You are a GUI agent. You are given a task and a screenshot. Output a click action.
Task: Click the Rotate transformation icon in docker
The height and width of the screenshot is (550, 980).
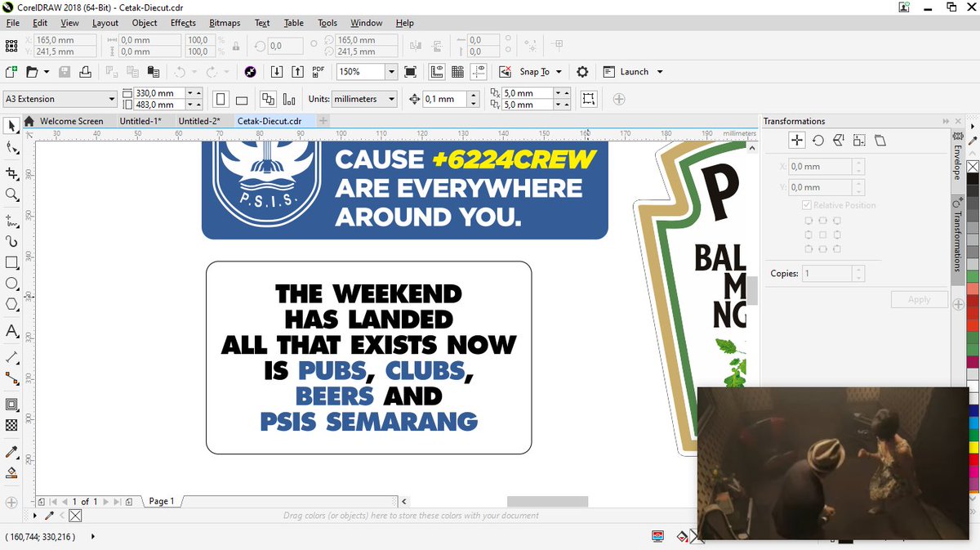[x=817, y=141]
